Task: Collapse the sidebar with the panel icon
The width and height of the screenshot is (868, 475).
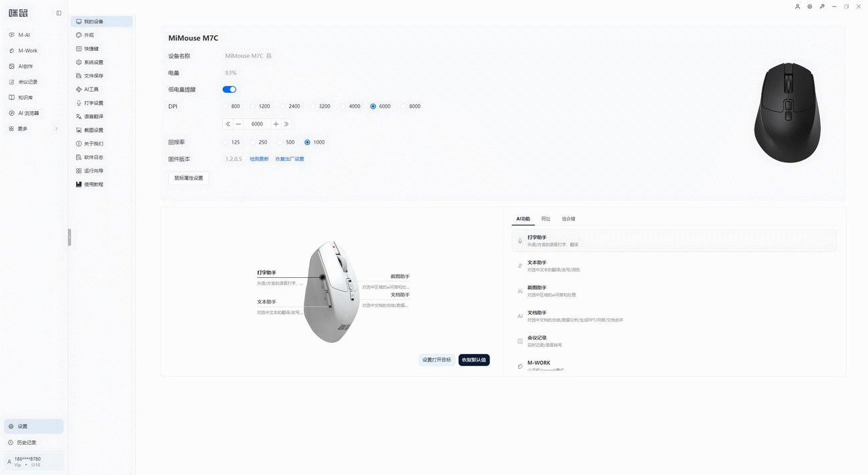Action: pos(59,13)
